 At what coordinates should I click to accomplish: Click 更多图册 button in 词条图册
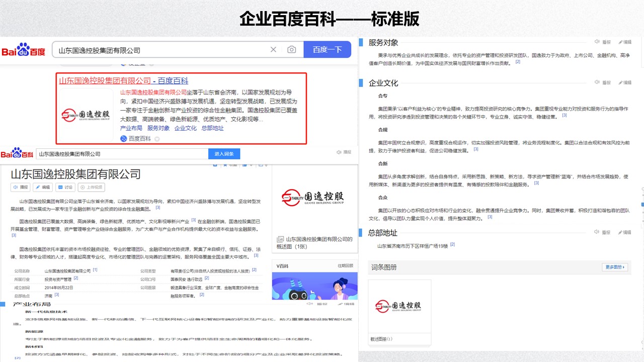(615, 267)
